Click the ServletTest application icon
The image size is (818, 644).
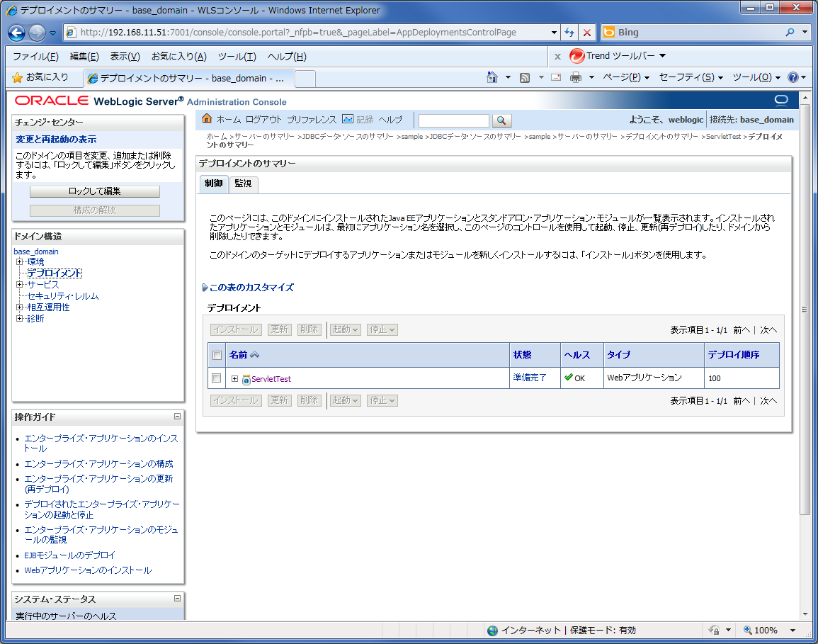246,380
